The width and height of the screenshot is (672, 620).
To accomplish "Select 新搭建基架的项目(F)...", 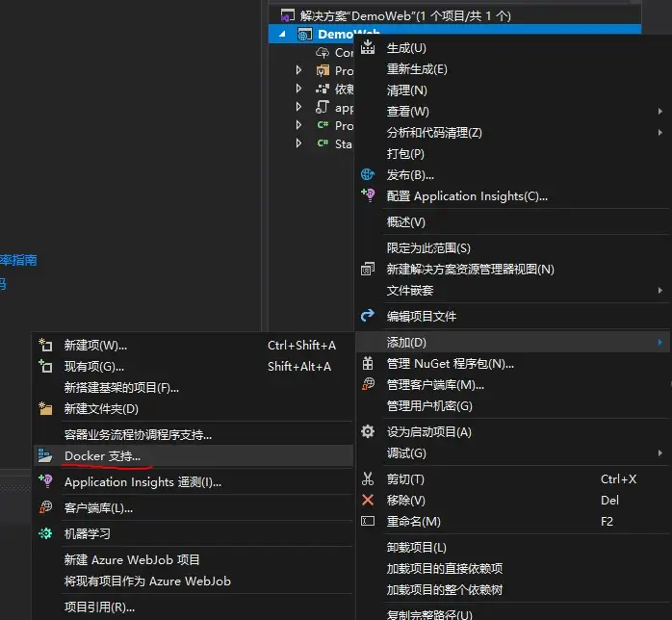I will tap(121, 387).
